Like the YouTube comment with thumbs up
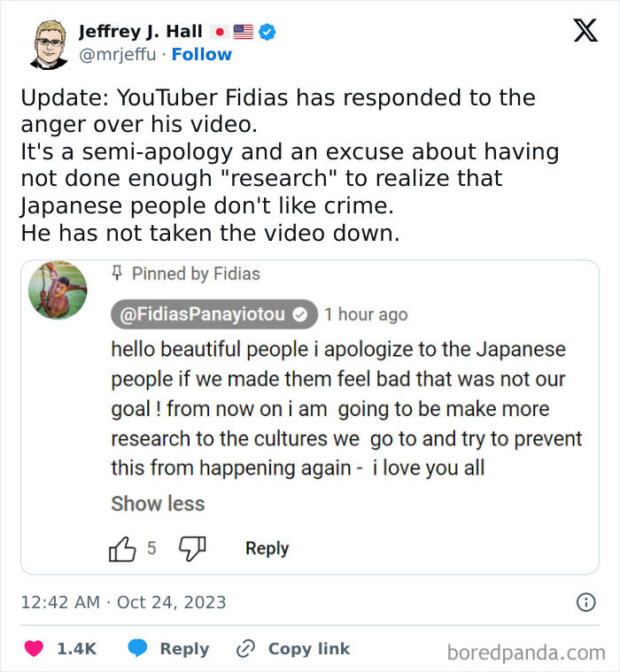The width and height of the screenshot is (620, 672). [122, 549]
